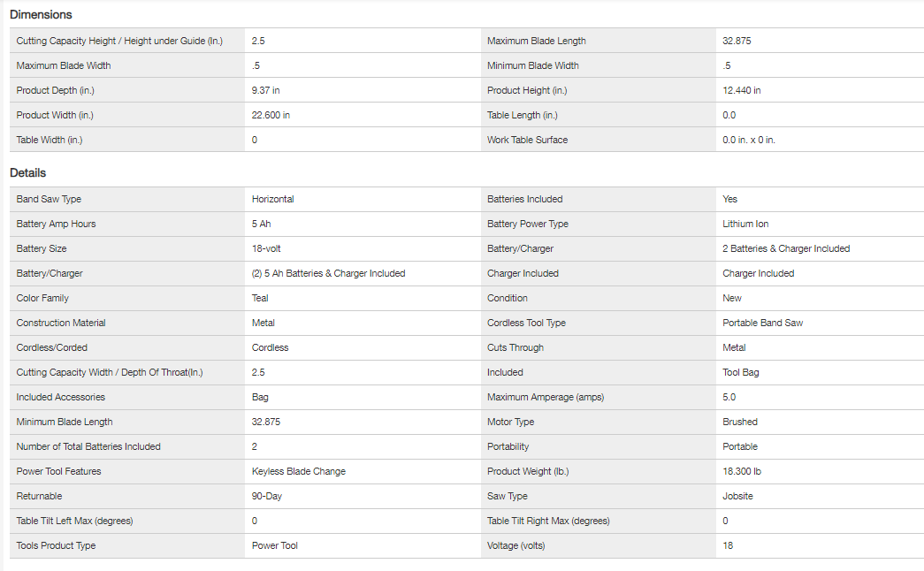
Task: Click the 18-volt battery size value
Action: [266, 248]
